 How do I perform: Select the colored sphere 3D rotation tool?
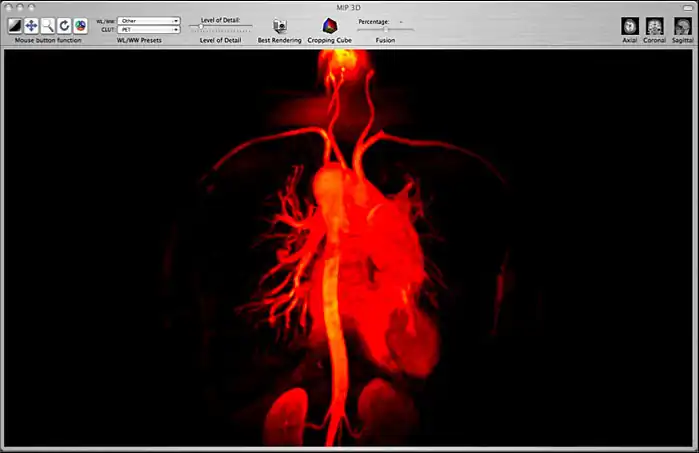pos(80,26)
